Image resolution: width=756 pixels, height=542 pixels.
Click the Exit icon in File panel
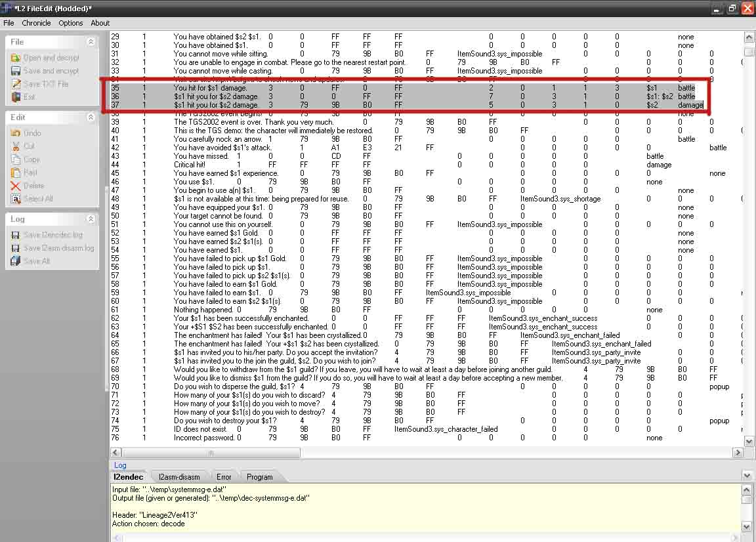[16, 97]
